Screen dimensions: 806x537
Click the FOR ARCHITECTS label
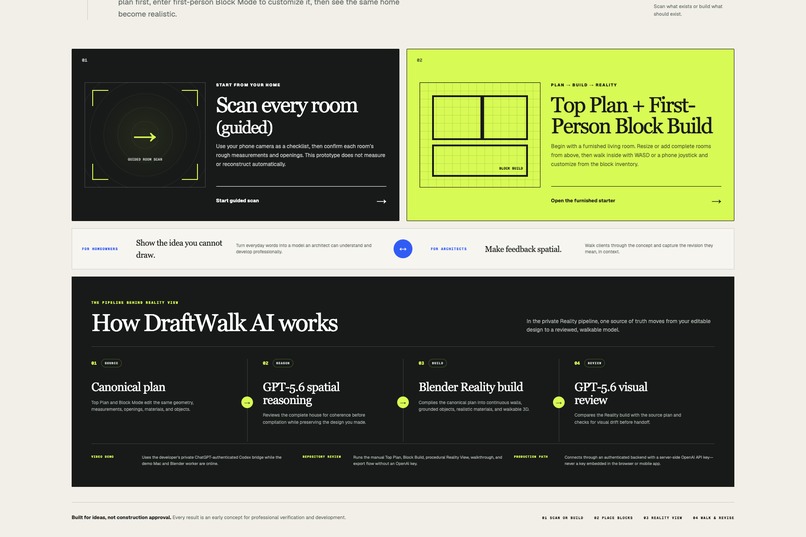[449, 249]
